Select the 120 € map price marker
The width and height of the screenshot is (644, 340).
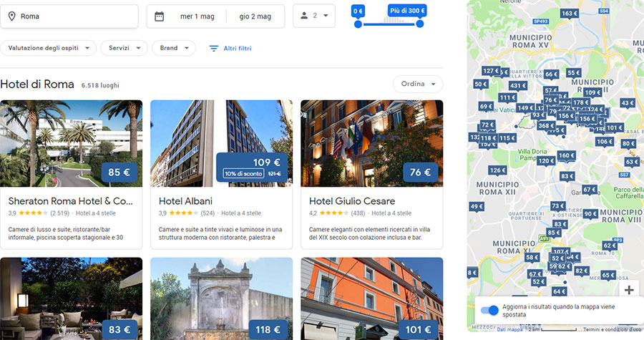coord(546,161)
